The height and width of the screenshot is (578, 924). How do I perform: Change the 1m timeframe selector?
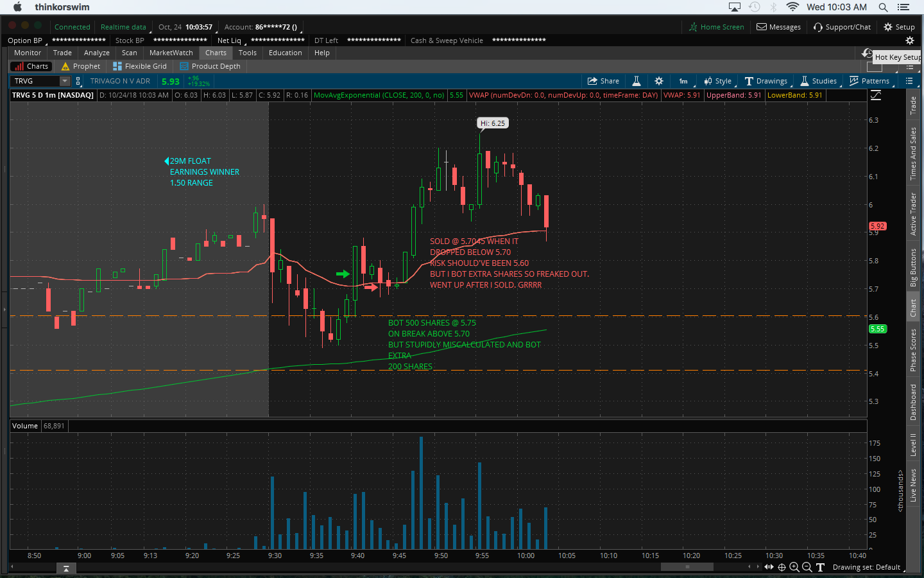click(x=683, y=81)
